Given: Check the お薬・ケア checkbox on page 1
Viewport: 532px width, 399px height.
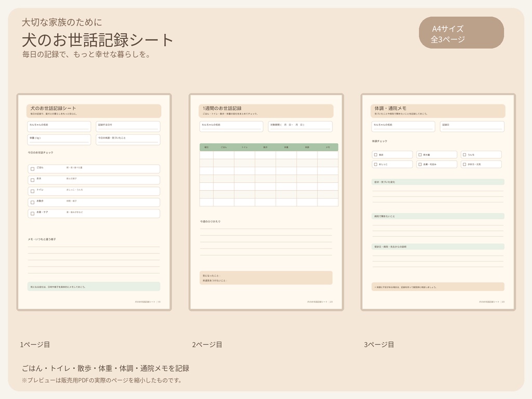Looking at the screenshot, I should 33,214.
